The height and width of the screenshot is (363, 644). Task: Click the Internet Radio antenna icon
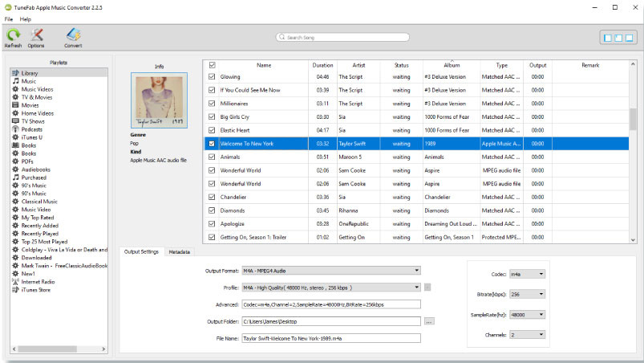tap(15, 282)
